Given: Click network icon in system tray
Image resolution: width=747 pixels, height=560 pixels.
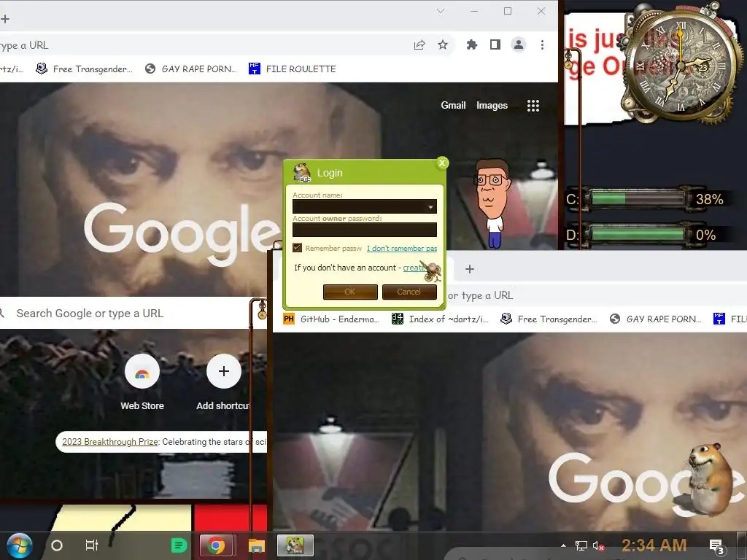Looking at the screenshot, I should [x=581, y=545].
